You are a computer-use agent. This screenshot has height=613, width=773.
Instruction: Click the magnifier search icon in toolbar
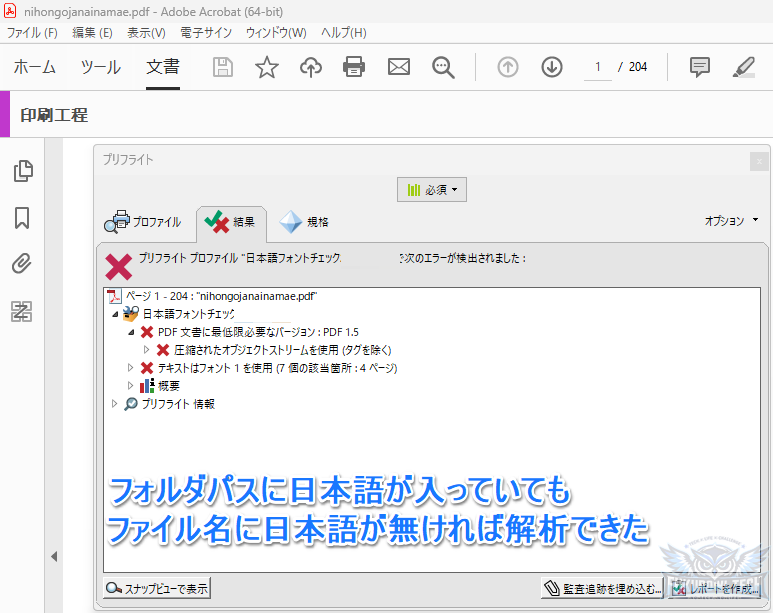click(x=443, y=68)
